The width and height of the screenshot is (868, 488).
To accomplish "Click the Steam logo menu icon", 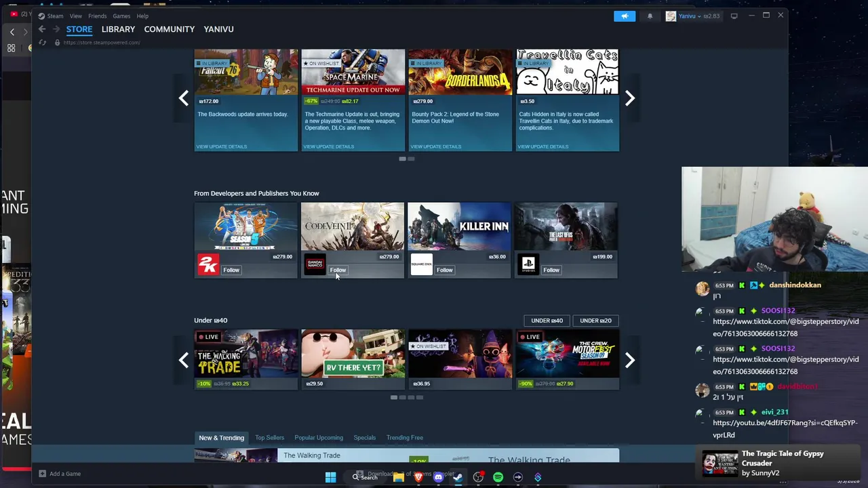I will (41, 16).
